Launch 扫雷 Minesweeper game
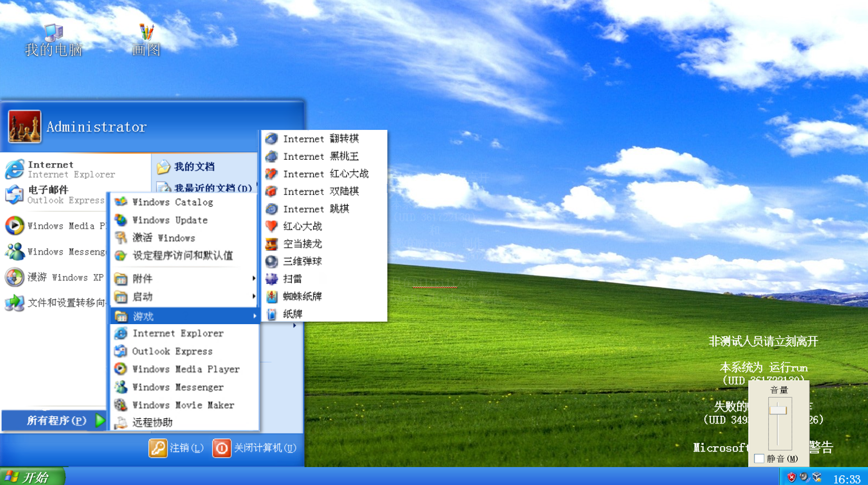Screen dimensions: 868x485 click(324, 279)
